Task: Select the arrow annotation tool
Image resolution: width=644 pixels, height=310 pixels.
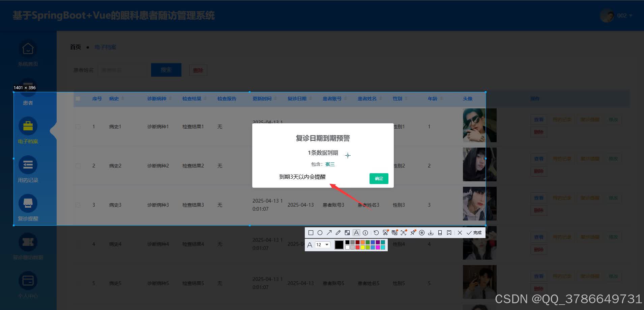Action: (x=329, y=233)
